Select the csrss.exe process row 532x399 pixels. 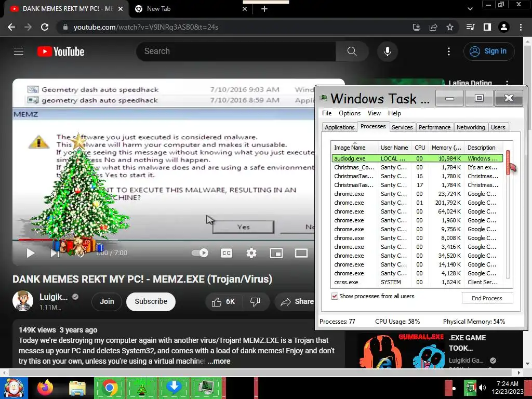click(417, 282)
